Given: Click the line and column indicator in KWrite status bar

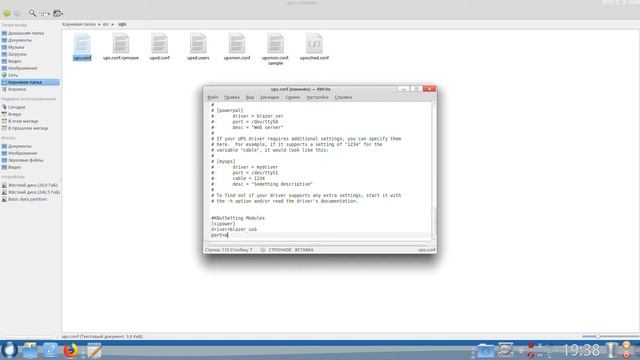Looking at the screenshot, I should pyautogui.click(x=229, y=249).
